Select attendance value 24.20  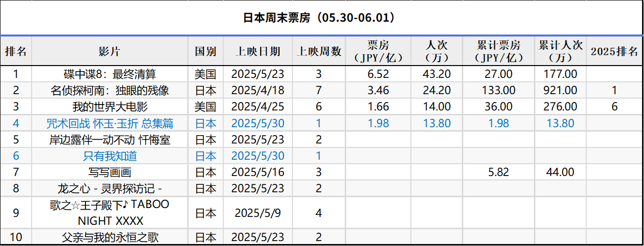[x=437, y=91]
